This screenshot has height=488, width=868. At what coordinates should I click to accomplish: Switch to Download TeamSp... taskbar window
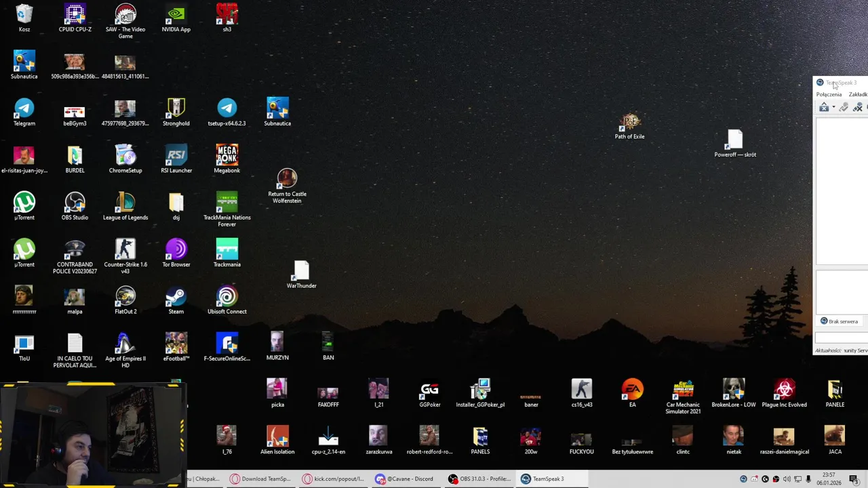[262, 479]
